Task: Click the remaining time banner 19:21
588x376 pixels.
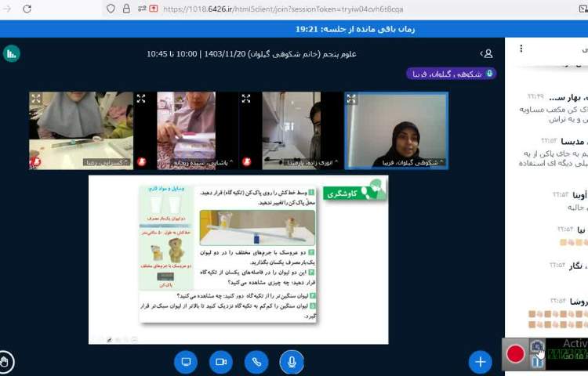Action: (x=355, y=29)
